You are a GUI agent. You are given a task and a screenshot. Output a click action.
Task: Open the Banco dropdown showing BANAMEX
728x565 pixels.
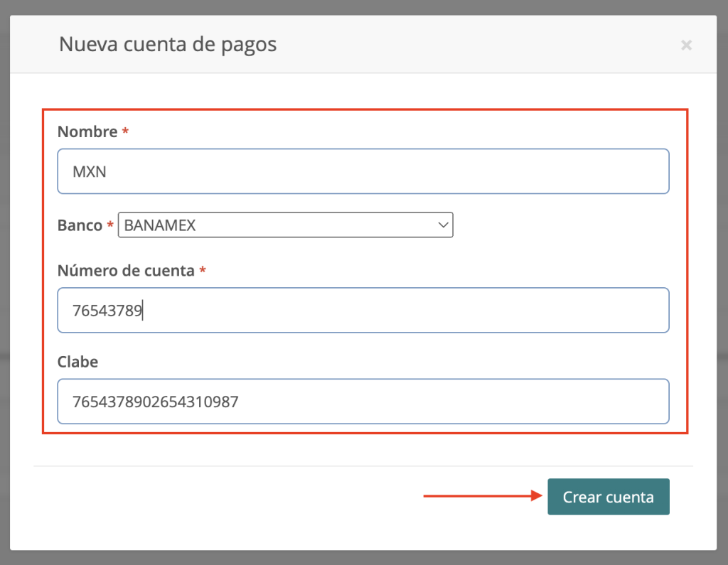coord(284,226)
